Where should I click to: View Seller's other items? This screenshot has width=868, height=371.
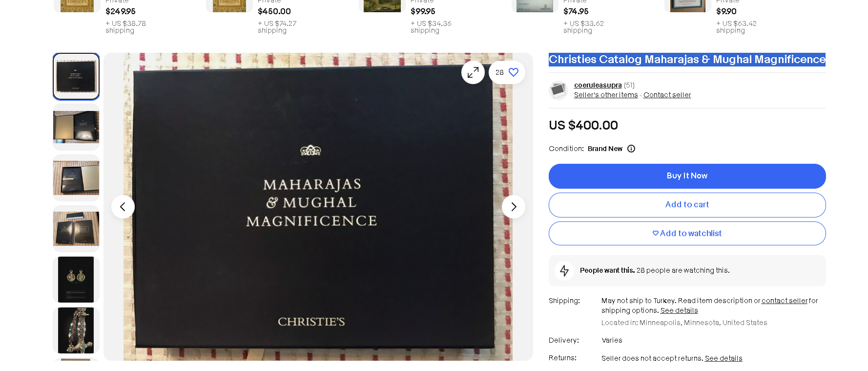click(x=606, y=95)
